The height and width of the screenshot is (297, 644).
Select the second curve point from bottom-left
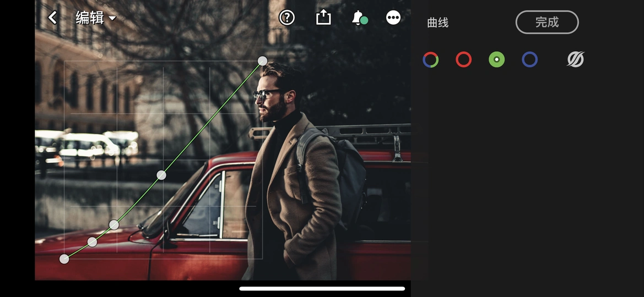click(93, 242)
